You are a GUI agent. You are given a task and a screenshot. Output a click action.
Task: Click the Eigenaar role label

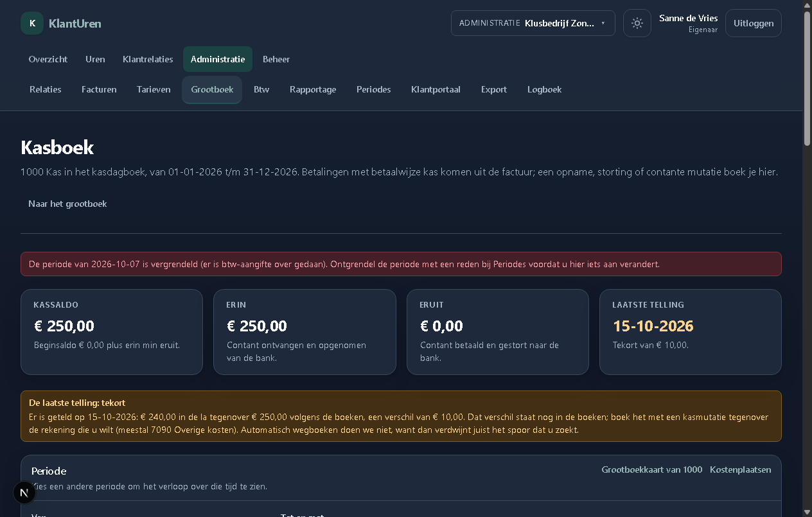coord(703,30)
